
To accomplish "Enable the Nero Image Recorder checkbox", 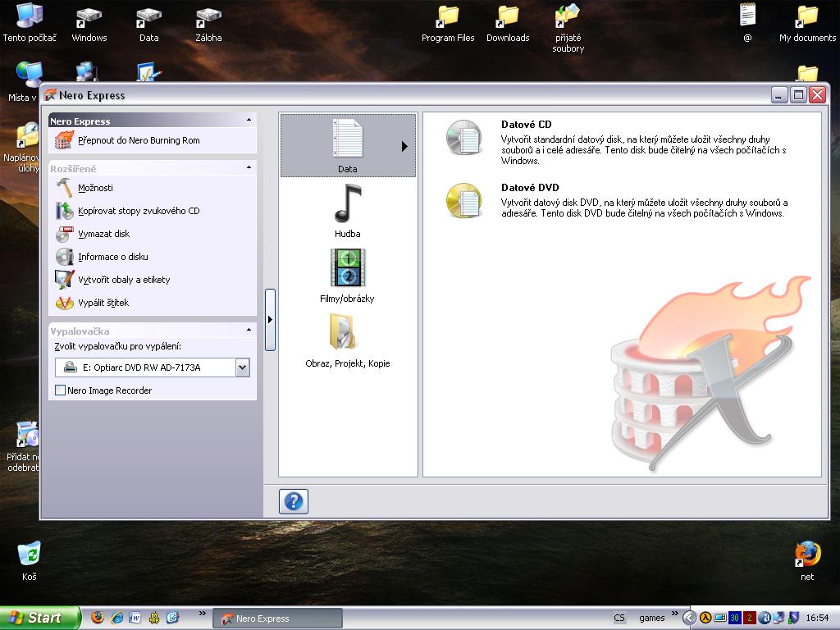I will (x=61, y=390).
